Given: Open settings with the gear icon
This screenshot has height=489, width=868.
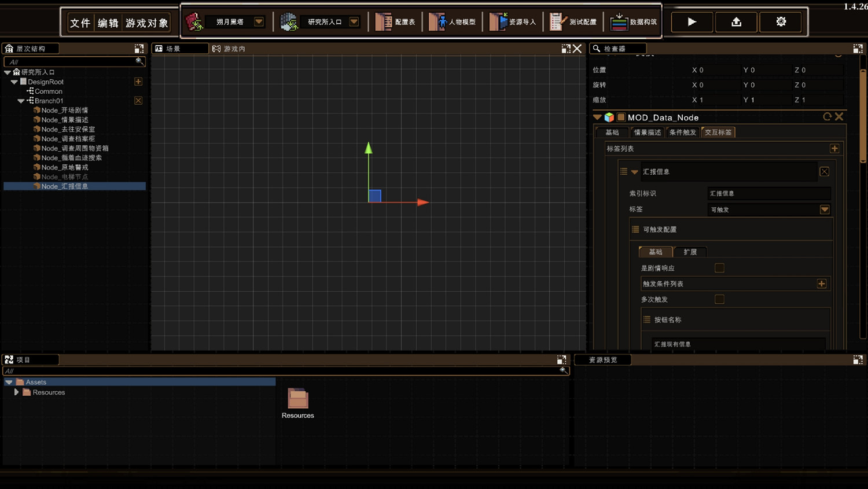Looking at the screenshot, I should pyautogui.click(x=781, y=22).
